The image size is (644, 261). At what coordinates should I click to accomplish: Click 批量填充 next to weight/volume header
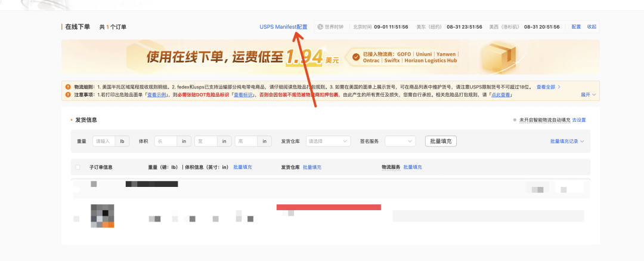pyautogui.click(x=243, y=167)
